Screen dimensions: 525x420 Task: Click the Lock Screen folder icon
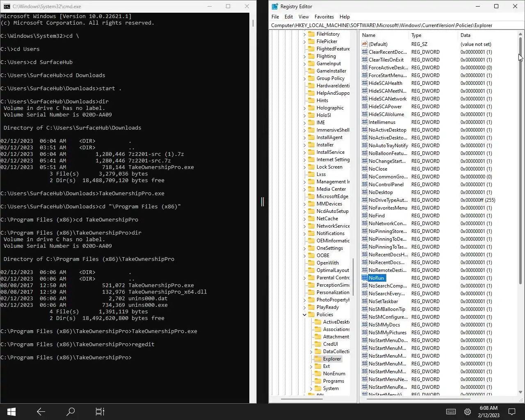[311, 167]
